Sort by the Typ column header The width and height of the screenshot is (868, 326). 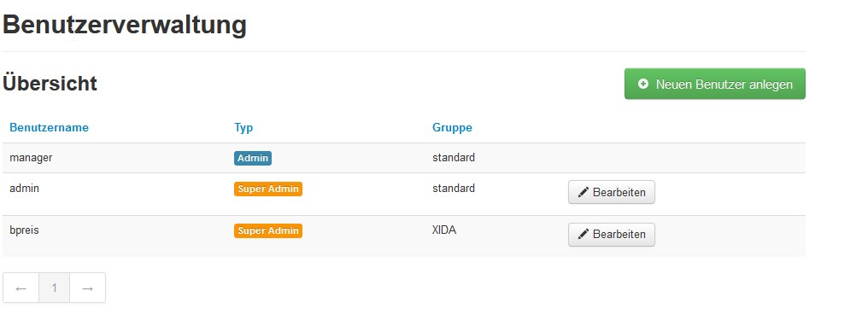[243, 128]
